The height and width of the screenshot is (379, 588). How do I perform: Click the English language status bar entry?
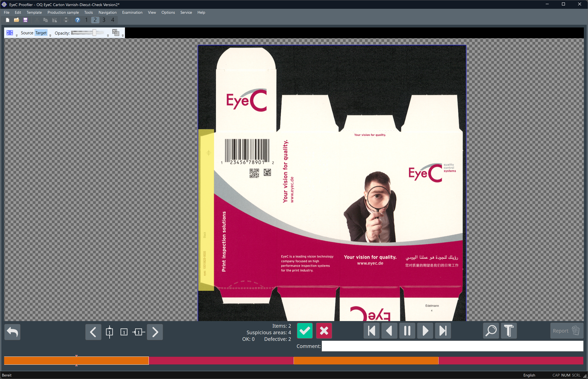pyautogui.click(x=529, y=375)
